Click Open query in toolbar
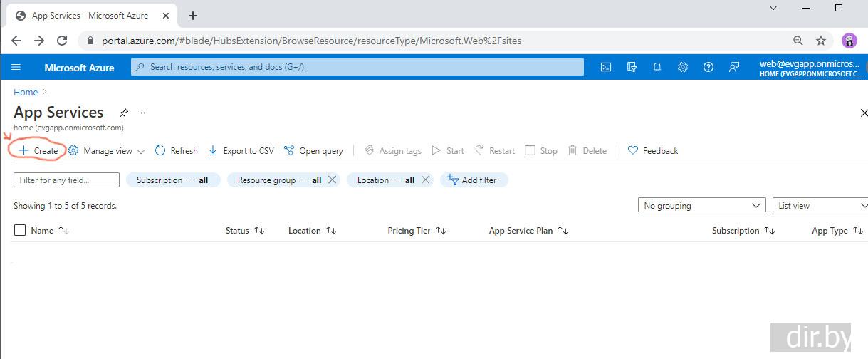Image resolution: width=868 pixels, height=359 pixels. [x=313, y=151]
